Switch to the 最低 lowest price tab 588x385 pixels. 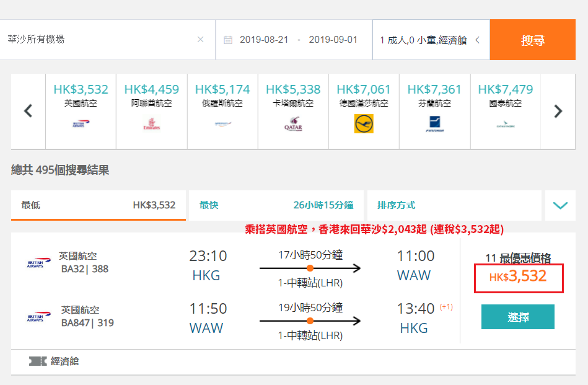coord(99,205)
